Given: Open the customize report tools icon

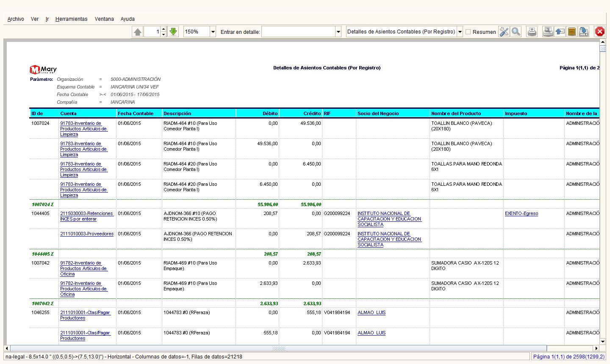Looking at the screenshot, I should pyautogui.click(x=504, y=32).
